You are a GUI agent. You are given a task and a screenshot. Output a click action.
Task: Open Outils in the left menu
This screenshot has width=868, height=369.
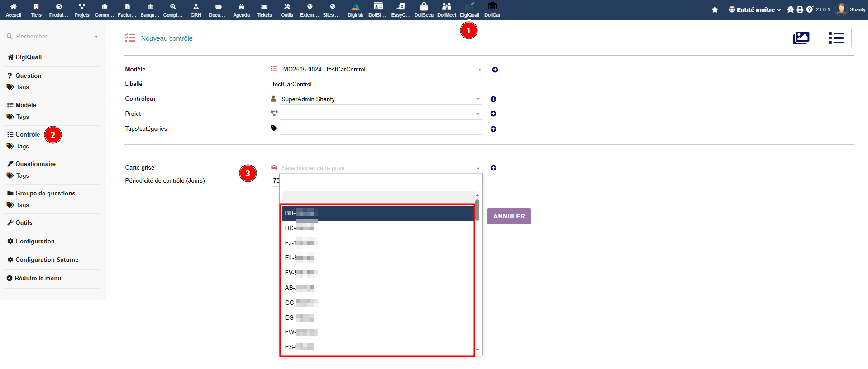click(24, 222)
